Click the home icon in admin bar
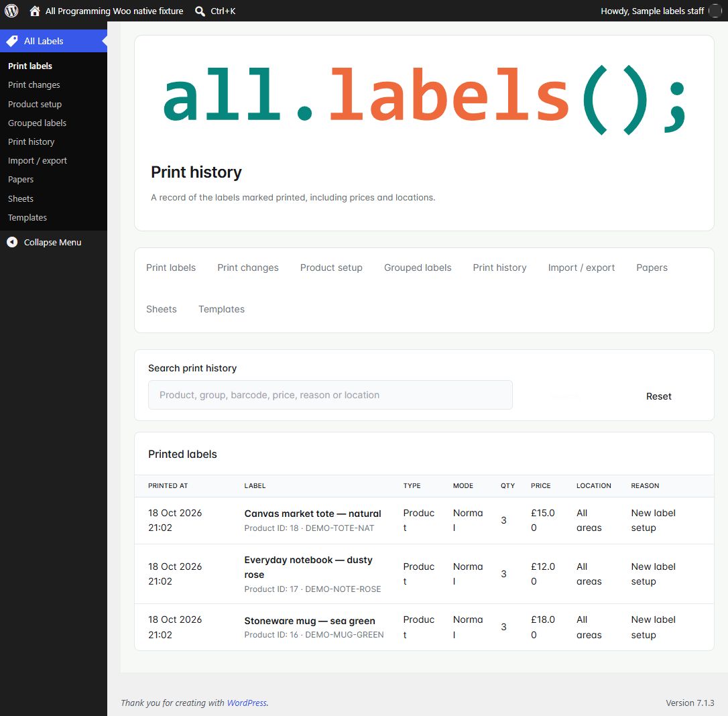Viewport: 728px width, 716px height. (x=34, y=11)
